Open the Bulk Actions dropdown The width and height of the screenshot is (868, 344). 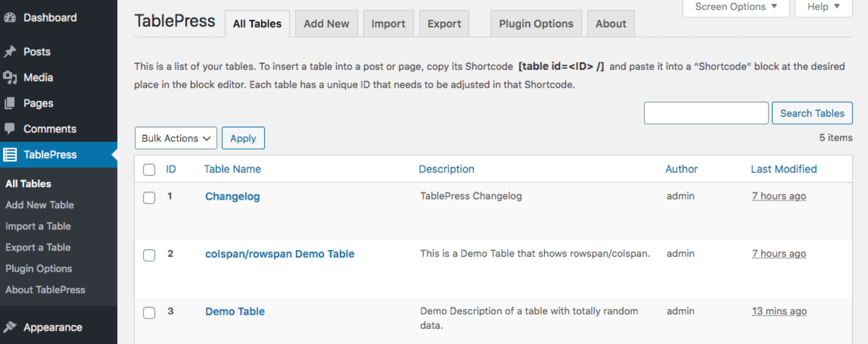point(176,138)
